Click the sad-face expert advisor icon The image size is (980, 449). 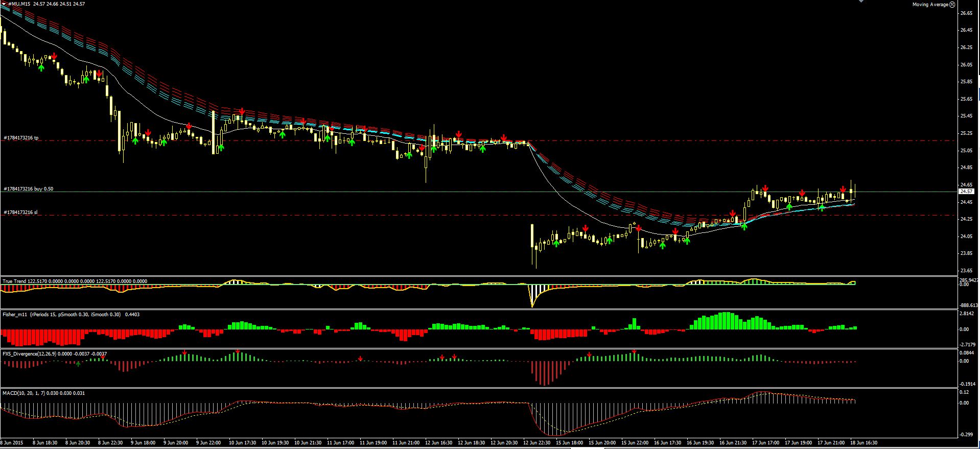[952, 4]
